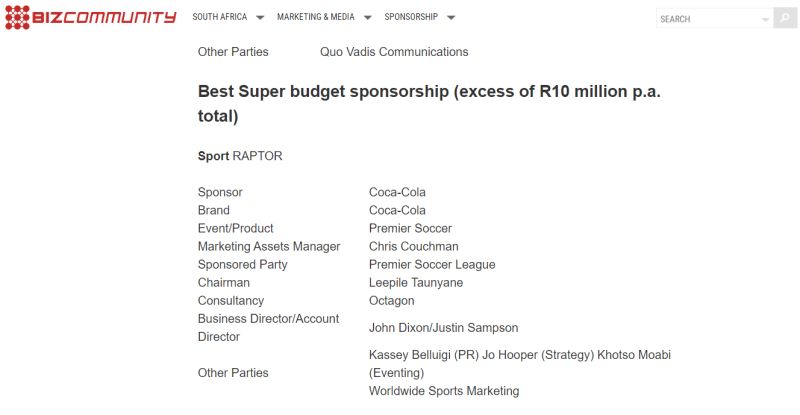
Task: Click inside the Search input field
Action: coord(708,18)
